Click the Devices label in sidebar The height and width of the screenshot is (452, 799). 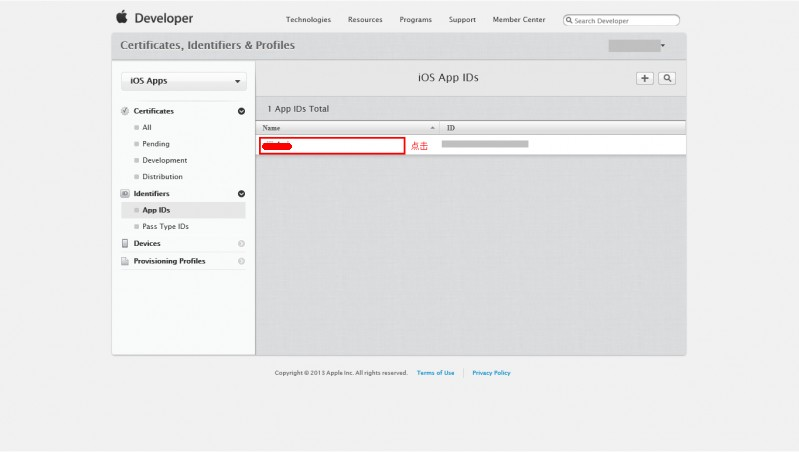147,244
